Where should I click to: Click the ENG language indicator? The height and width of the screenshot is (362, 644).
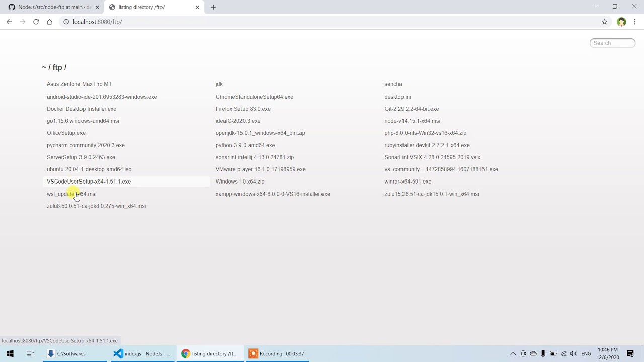(x=586, y=353)
